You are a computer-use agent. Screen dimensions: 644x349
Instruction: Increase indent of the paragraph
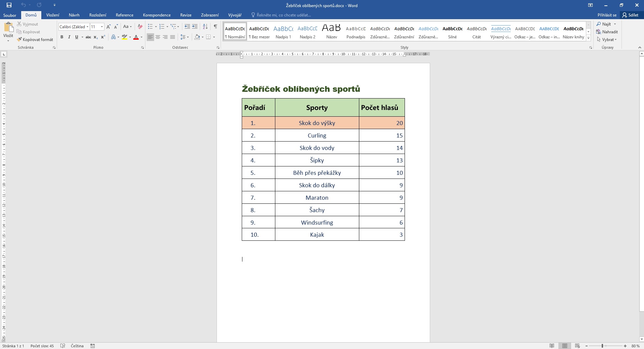click(x=195, y=27)
